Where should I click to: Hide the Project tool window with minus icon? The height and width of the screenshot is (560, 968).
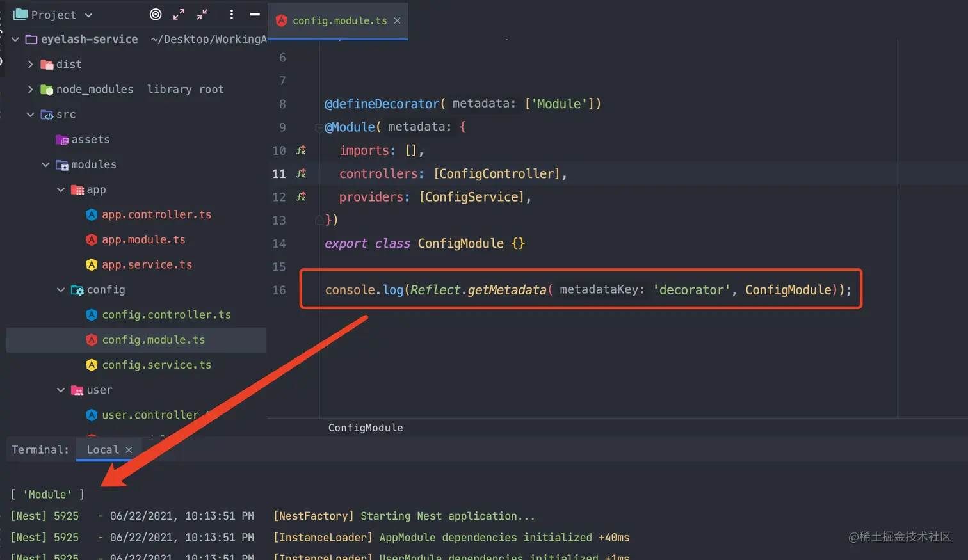point(255,14)
